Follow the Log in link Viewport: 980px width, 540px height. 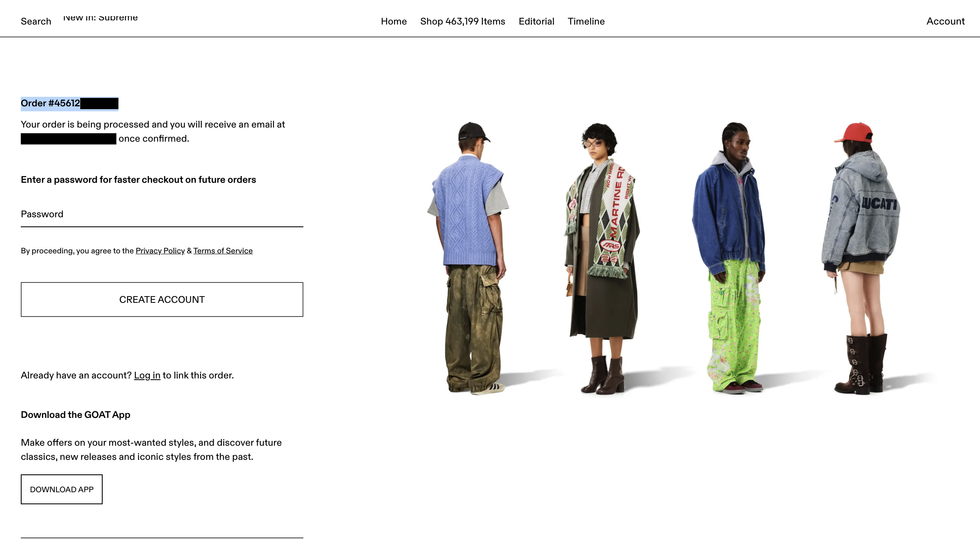(147, 375)
